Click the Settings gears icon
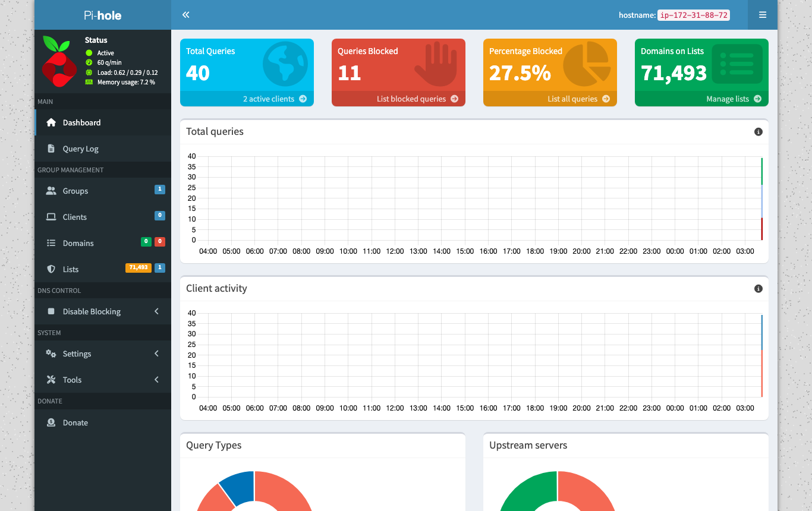 click(51, 354)
